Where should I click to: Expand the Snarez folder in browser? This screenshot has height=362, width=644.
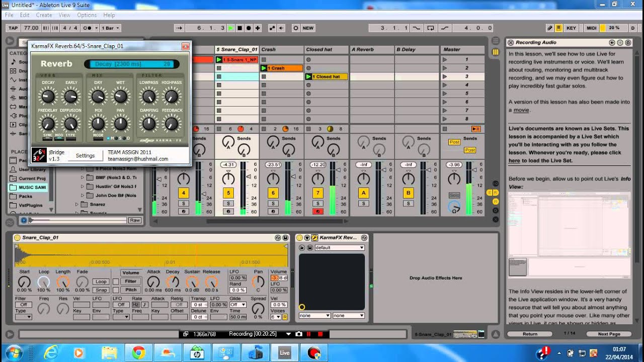(77, 204)
